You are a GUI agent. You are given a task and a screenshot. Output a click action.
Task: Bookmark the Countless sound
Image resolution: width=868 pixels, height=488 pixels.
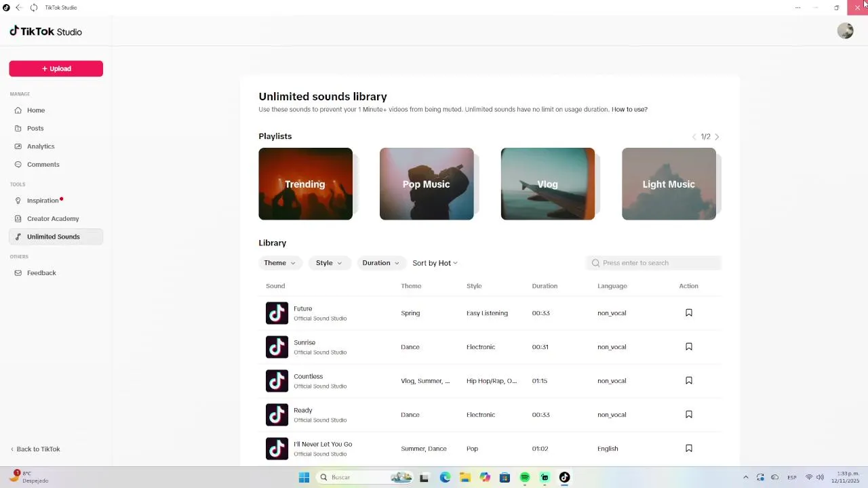point(688,381)
